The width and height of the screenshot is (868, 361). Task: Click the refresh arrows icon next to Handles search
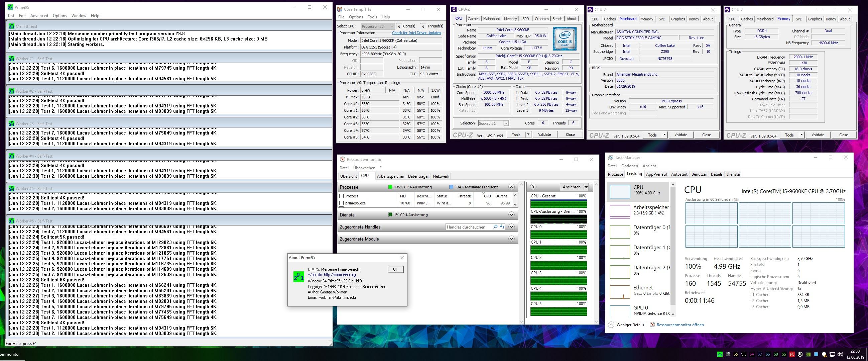click(x=502, y=227)
